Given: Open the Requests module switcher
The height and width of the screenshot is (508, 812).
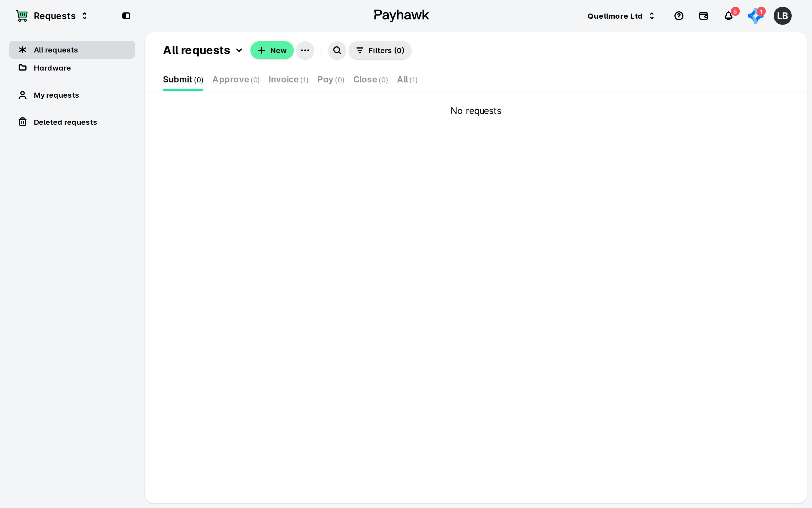Looking at the screenshot, I should 60,16.
